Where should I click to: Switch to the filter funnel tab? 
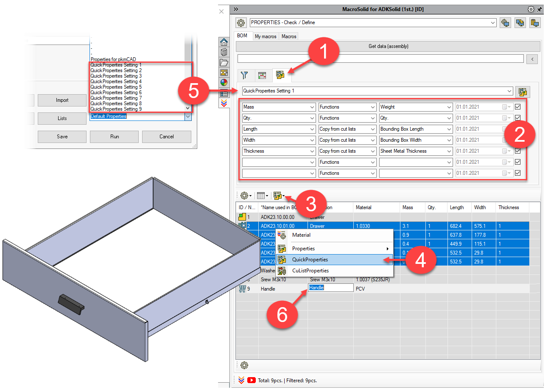tap(244, 76)
